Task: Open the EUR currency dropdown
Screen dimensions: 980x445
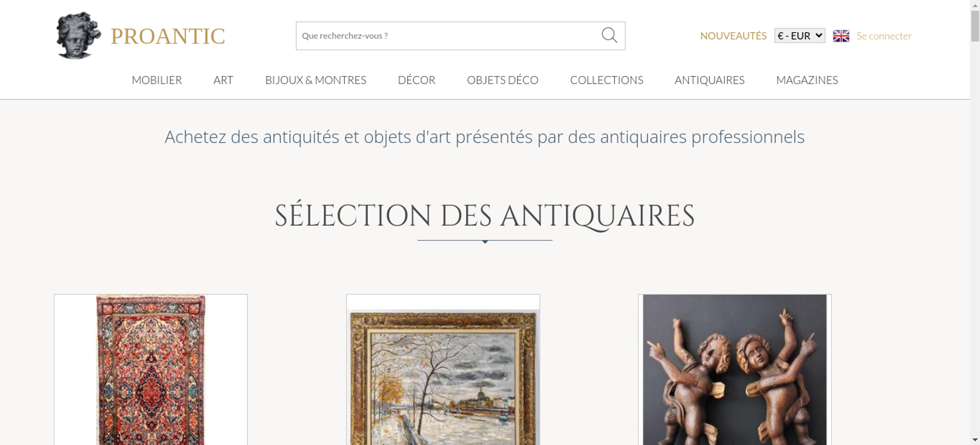Action: (x=800, y=36)
